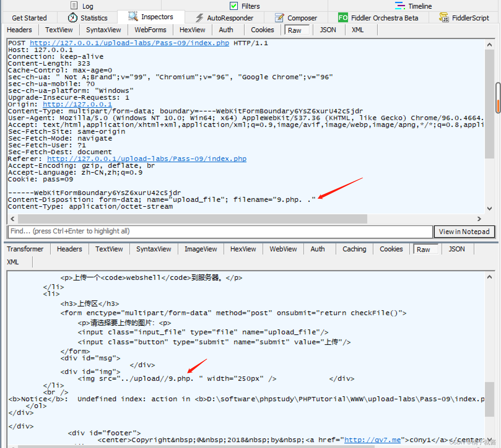The image size is (501, 448).
Task: Click the Composer pencil icon
Action: tap(279, 18)
